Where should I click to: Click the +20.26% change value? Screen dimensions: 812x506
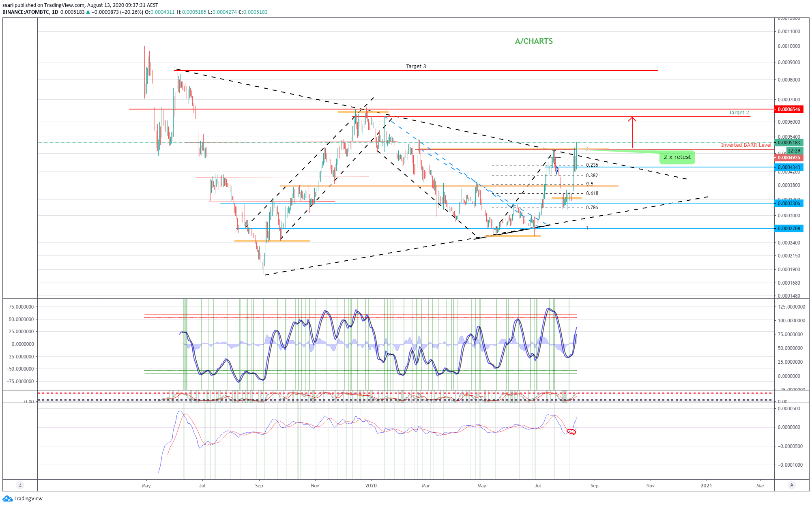coord(131,12)
